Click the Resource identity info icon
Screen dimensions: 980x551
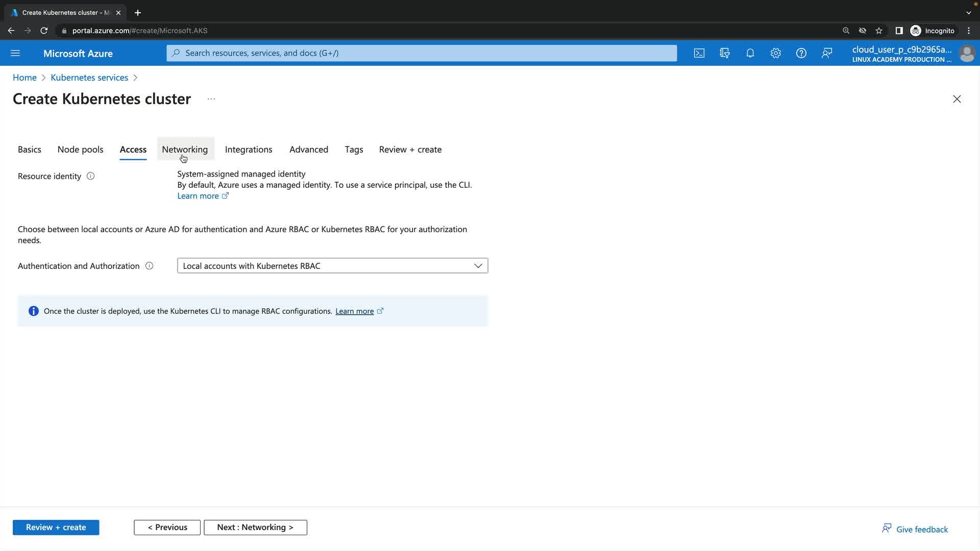click(91, 176)
